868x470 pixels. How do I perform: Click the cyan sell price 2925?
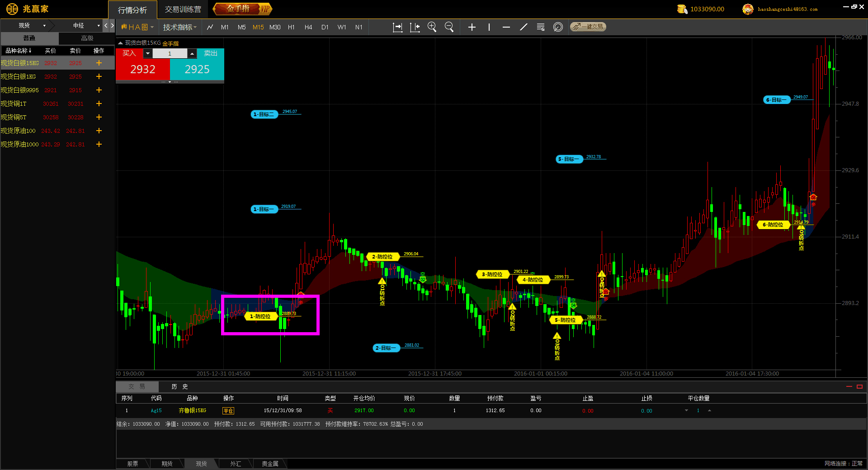197,69
